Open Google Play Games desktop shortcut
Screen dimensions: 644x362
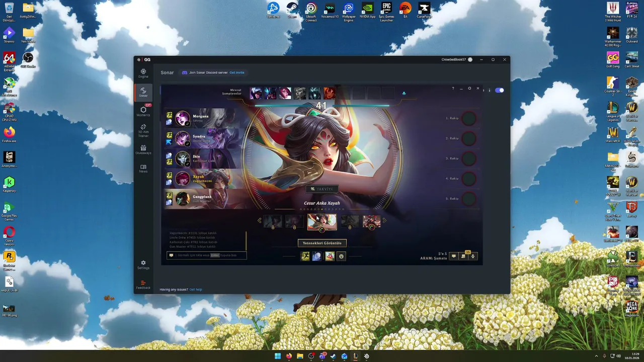9,210
